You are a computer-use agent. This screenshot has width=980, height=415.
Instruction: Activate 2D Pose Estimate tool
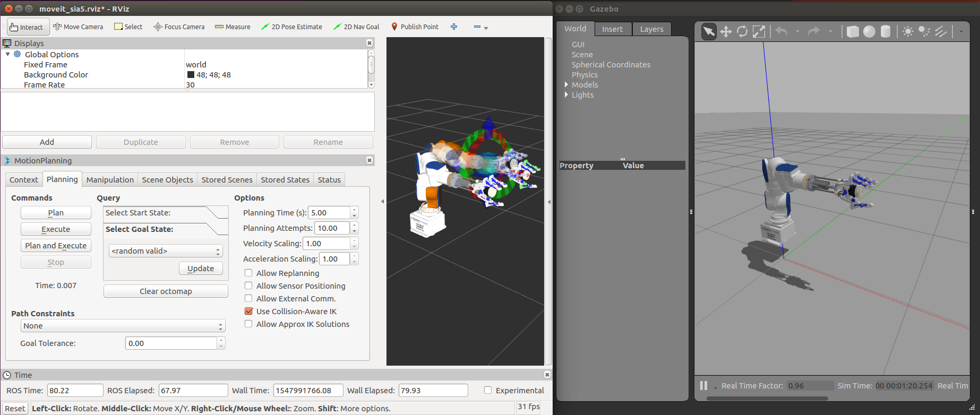pyautogui.click(x=291, y=27)
